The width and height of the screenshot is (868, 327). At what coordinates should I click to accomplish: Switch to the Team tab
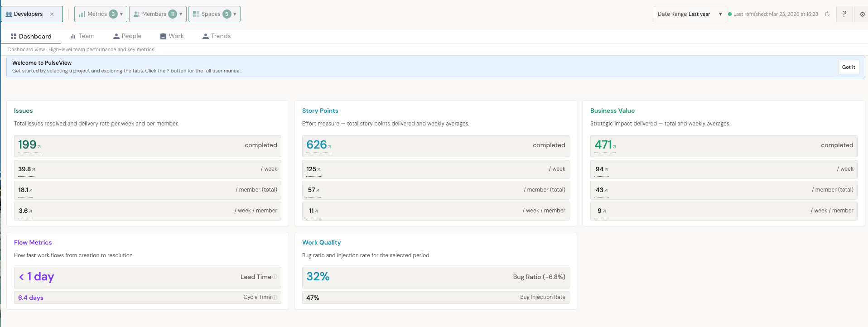click(82, 36)
